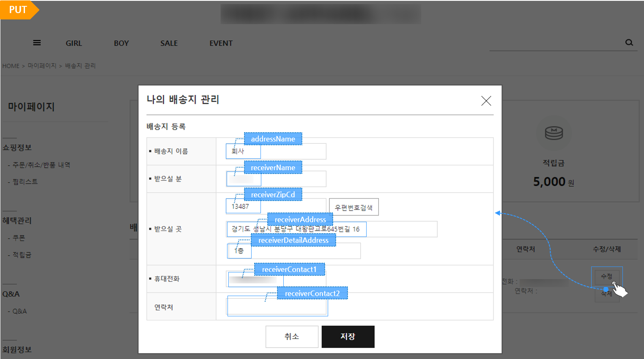Focus the 연락처 receiverContact2 field

click(277, 306)
